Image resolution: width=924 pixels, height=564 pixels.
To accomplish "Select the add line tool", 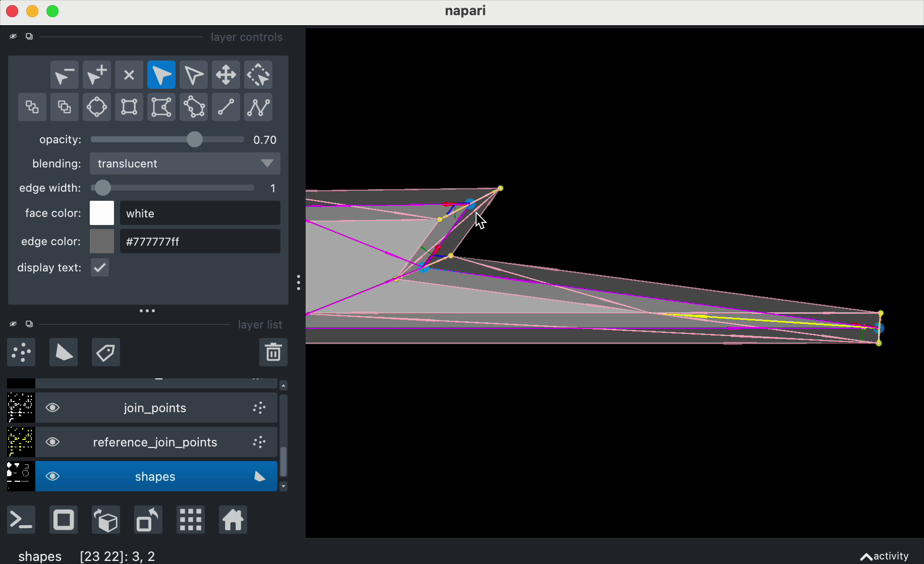I will (x=225, y=107).
